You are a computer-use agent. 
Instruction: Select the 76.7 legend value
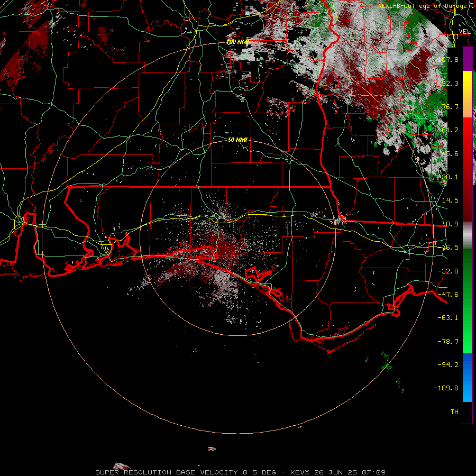point(450,106)
